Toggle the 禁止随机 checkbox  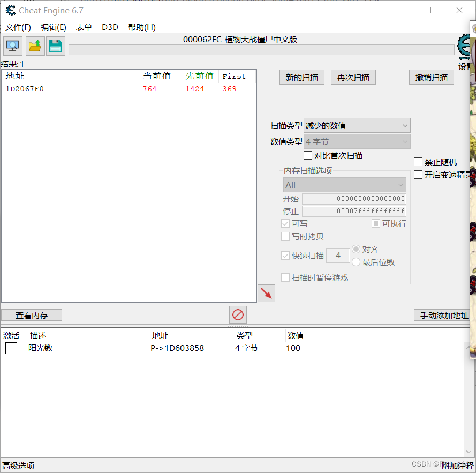tap(418, 162)
